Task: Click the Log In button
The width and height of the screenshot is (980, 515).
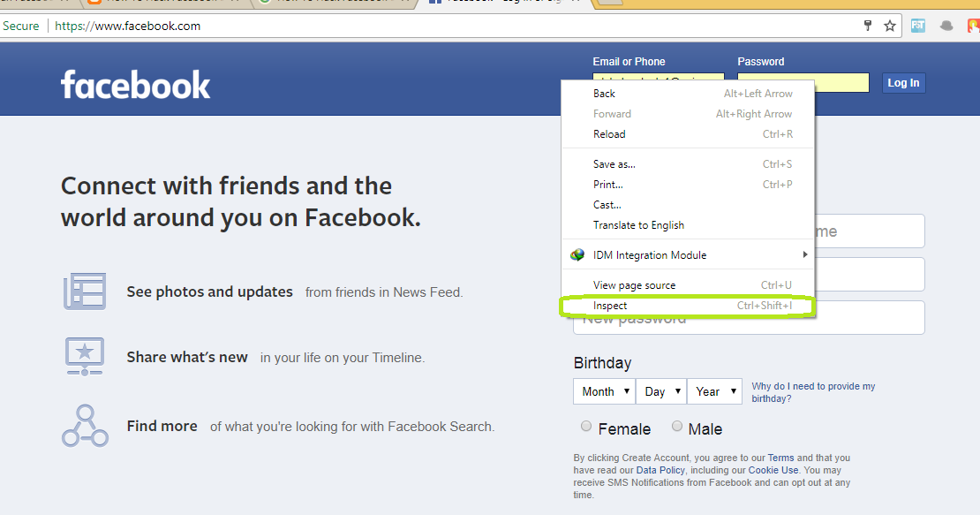Action: coord(904,82)
